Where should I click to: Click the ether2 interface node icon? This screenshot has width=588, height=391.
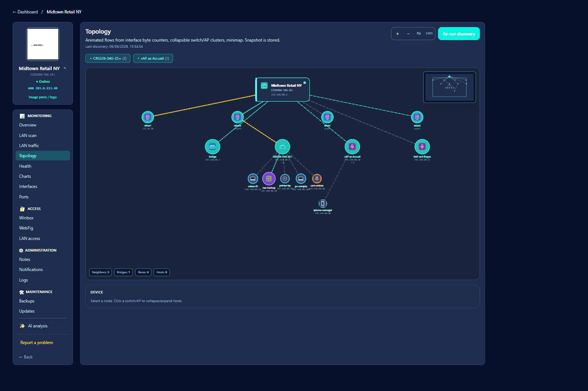pyautogui.click(x=237, y=117)
